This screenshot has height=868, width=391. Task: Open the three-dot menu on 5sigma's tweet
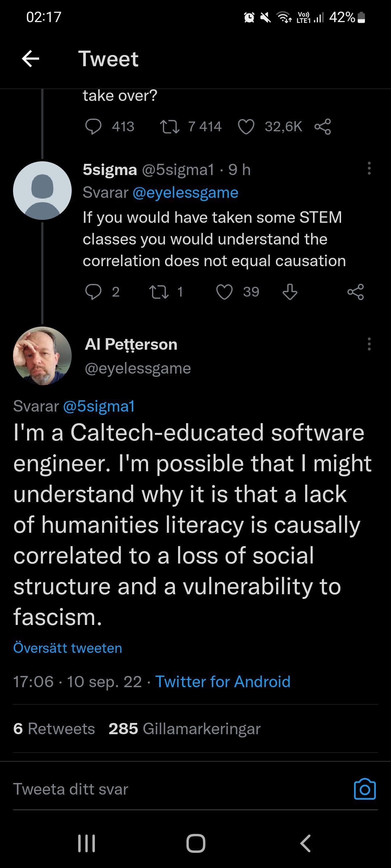pyautogui.click(x=369, y=169)
